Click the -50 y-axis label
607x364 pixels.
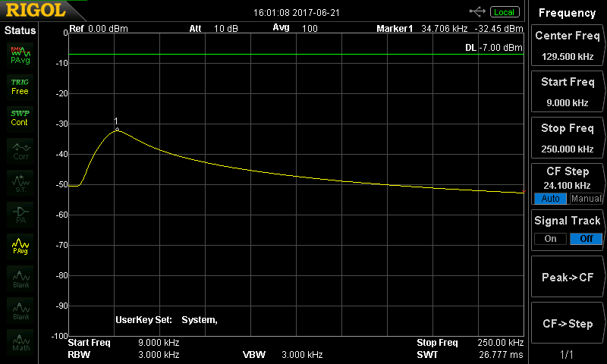pos(61,184)
